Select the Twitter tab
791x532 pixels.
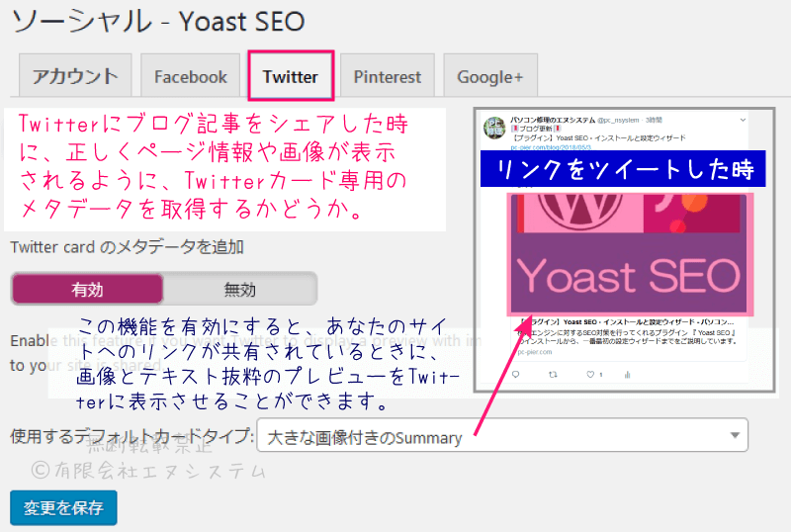pyautogui.click(x=291, y=76)
